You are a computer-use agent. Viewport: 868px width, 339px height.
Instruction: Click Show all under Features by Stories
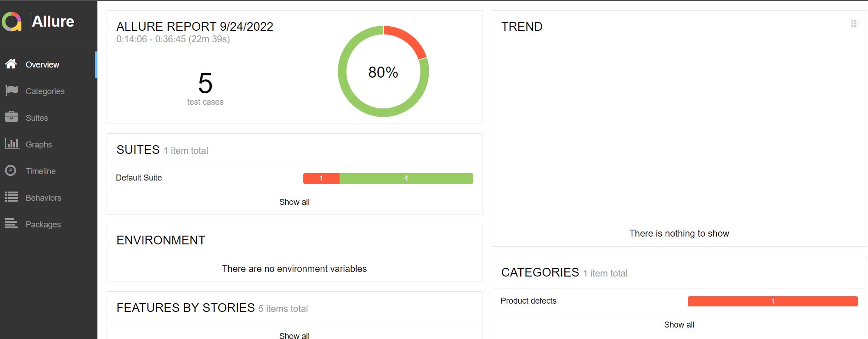click(295, 335)
